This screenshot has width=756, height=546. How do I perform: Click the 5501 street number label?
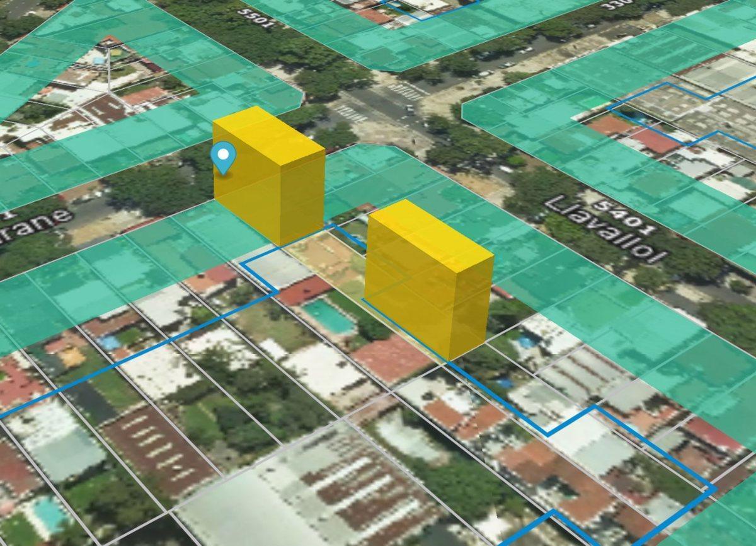[258, 15]
